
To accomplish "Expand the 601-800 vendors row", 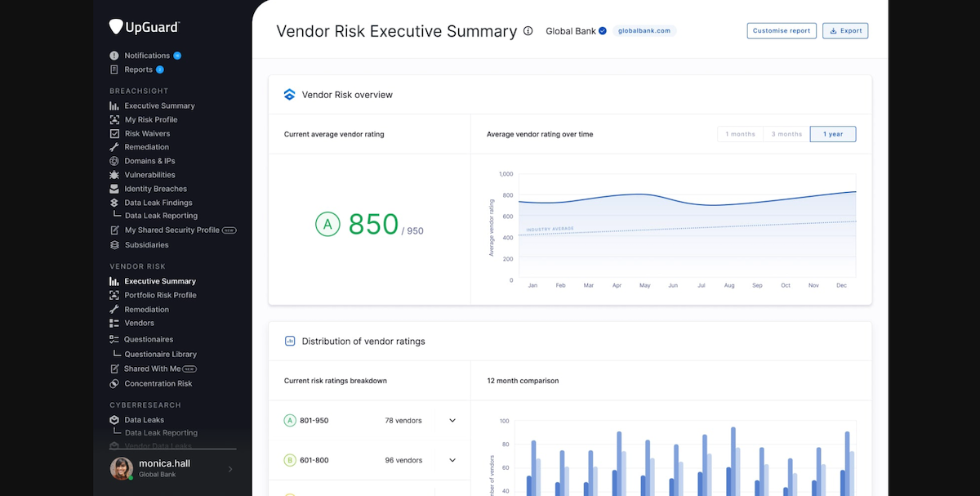I will point(452,460).
